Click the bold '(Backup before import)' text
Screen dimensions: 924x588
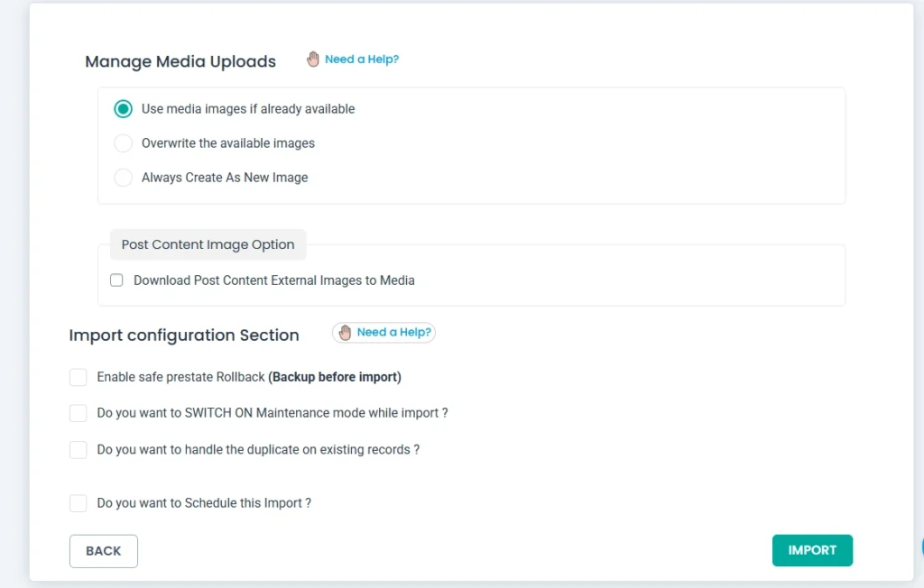(335, 377)
